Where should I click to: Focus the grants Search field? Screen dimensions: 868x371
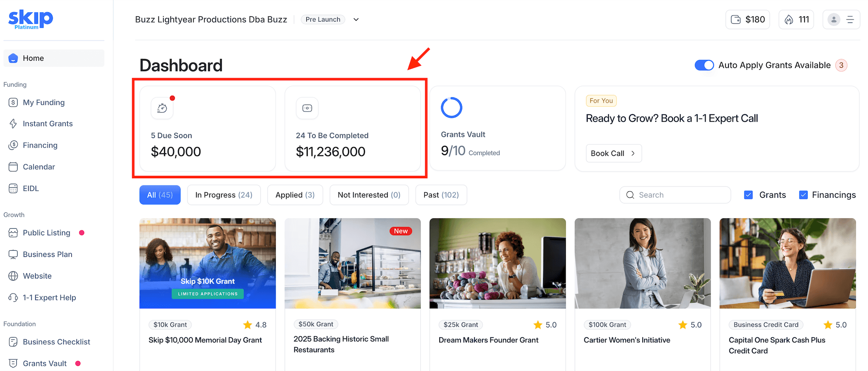(675, 195)
